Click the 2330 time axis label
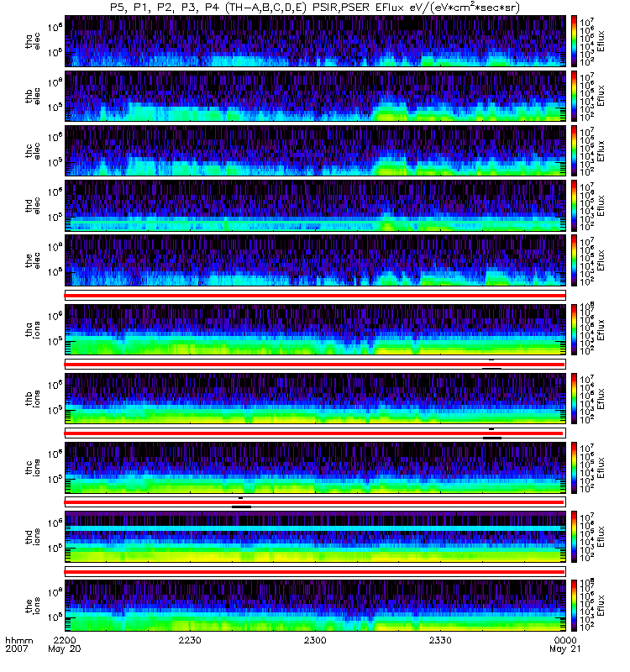Image resolution: width=630 pixels, height=672 pixels. pos(440,640)
